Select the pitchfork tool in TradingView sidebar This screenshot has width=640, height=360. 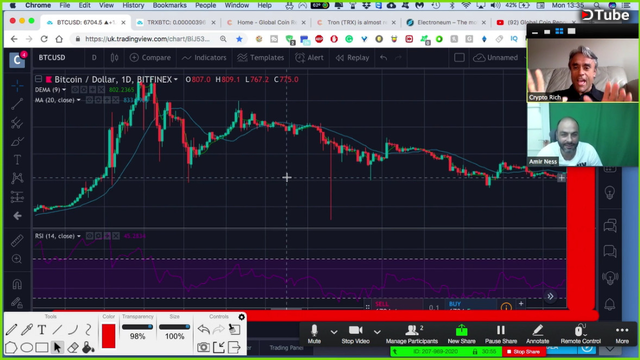[x=17, y=123]
